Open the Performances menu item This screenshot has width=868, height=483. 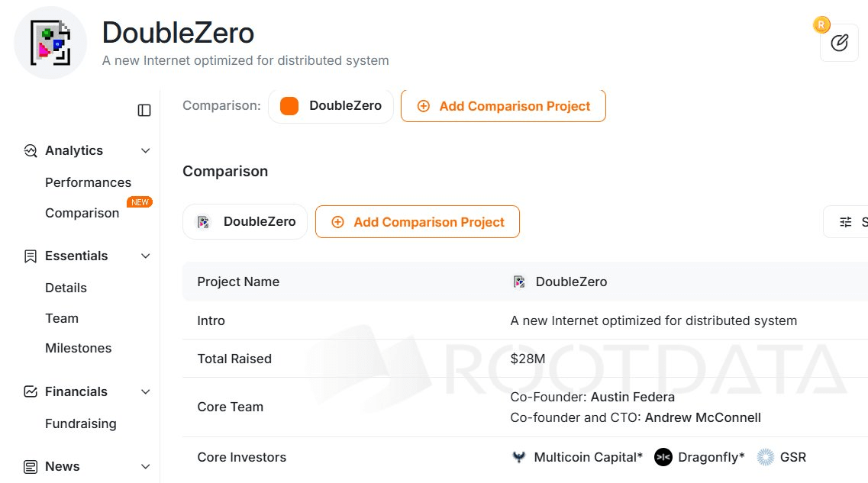click(88, 182)
